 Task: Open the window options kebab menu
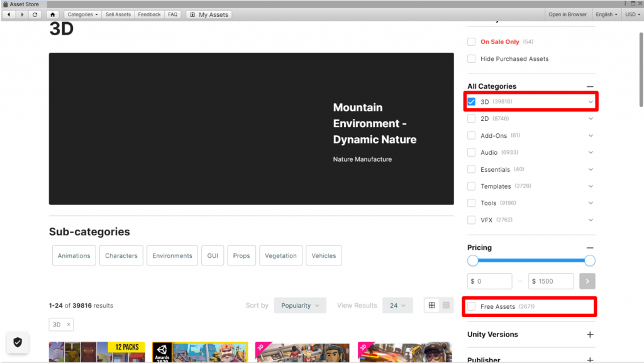[626, 4]
